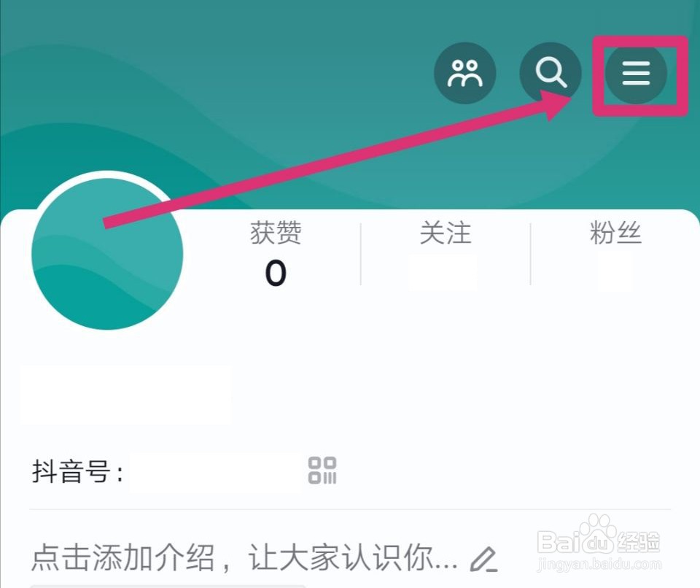Tap 点击添加介绍 to add a bio

[122, 557]
